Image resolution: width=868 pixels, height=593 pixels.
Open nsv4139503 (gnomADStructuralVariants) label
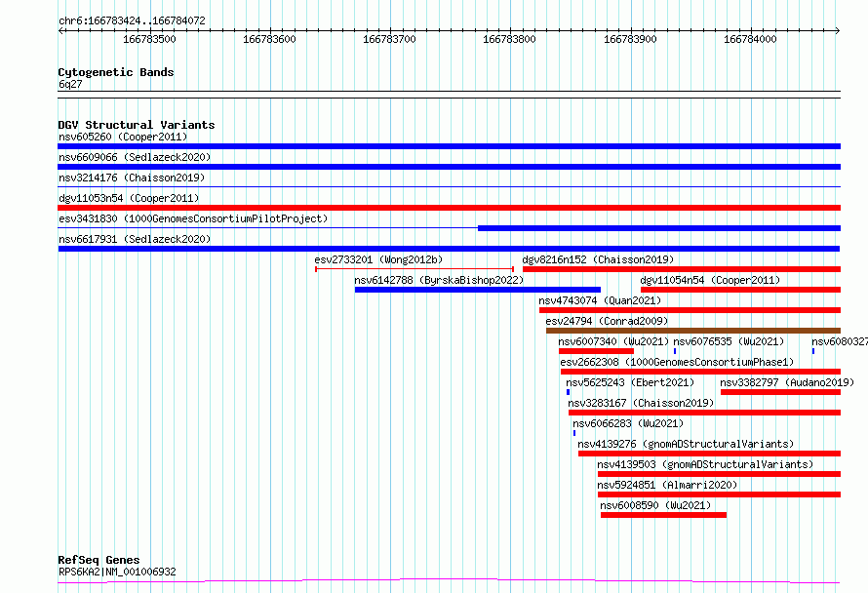click(705, 464)
